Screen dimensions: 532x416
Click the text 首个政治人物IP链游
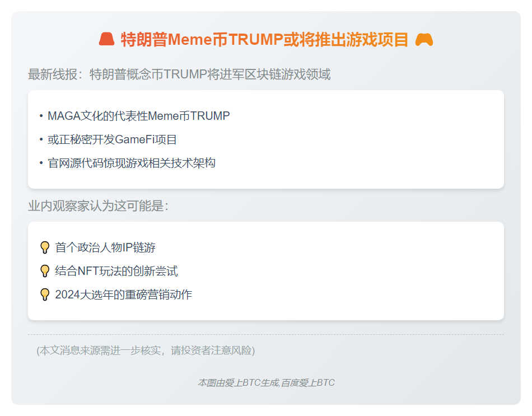tap(105, 247)
